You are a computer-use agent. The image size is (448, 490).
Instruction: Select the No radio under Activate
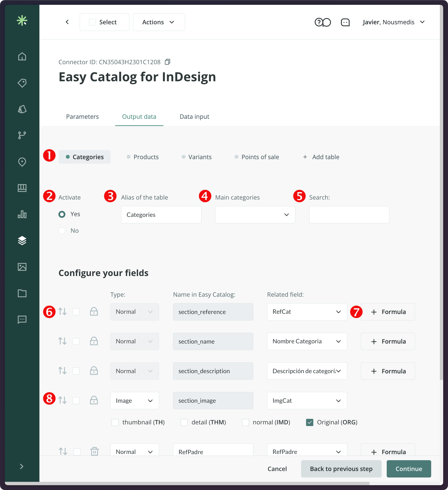(x=62, y=230)
